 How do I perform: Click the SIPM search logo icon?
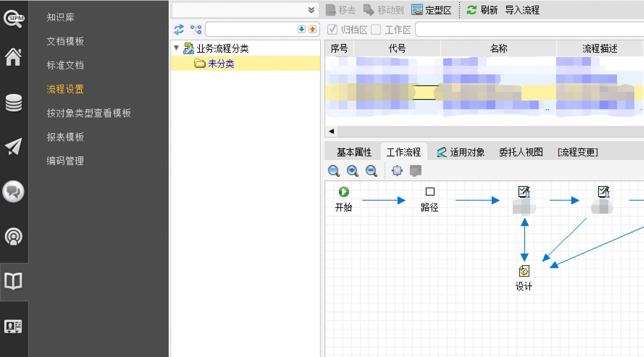click(x=14, y=18)
